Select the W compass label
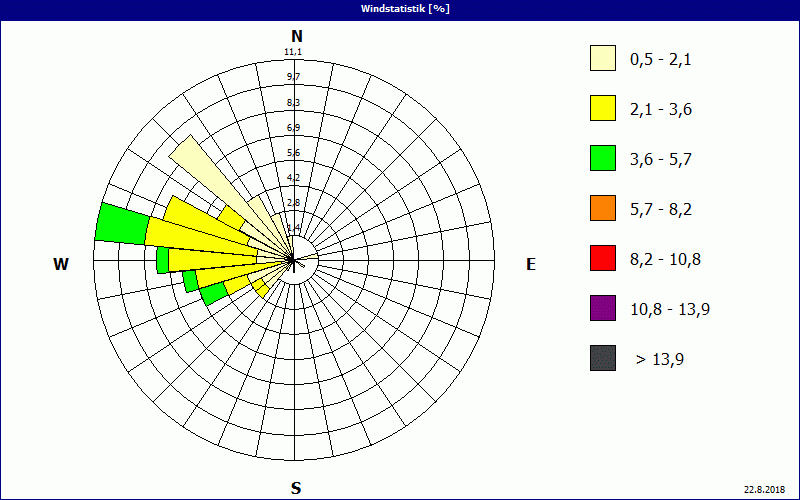The width and height of the screenshot is (800, 500). coord(61,264)
